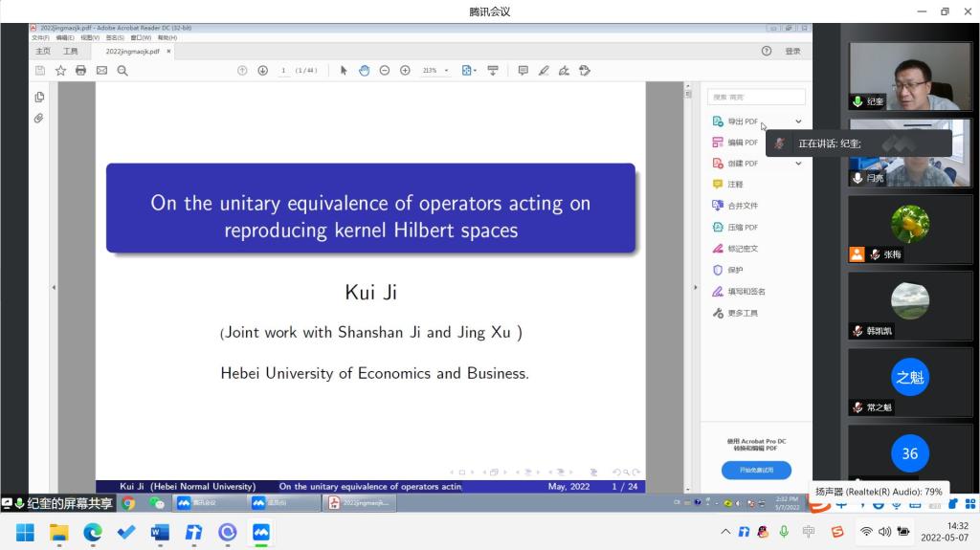Click the print icon in Acrobat toolbar
The height and width of the screenshot is (550, 980).
pyautogui.click(x=81, y=71)
